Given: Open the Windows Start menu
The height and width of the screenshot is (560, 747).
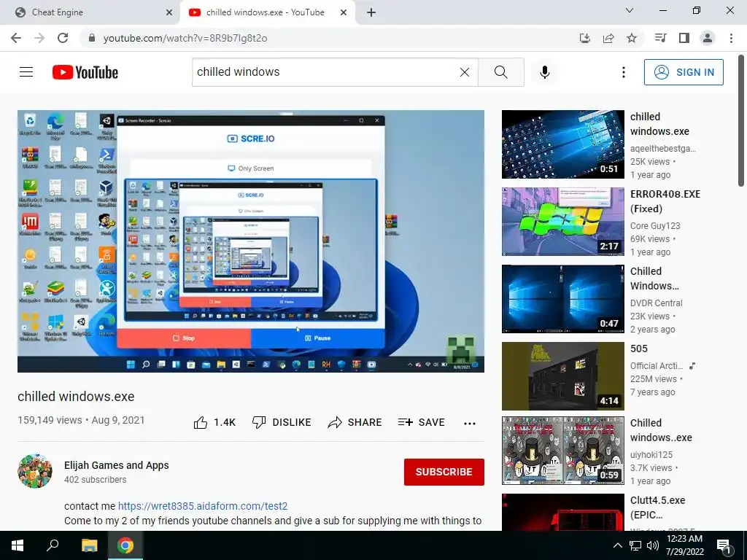Looking at the screenshot, I should coord(18,545).
